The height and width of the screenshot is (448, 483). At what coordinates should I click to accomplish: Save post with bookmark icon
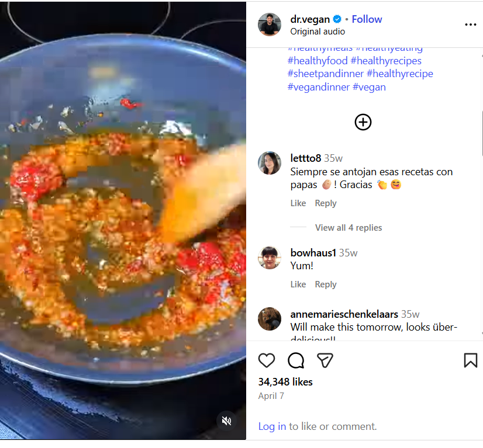tap(470, 360)
